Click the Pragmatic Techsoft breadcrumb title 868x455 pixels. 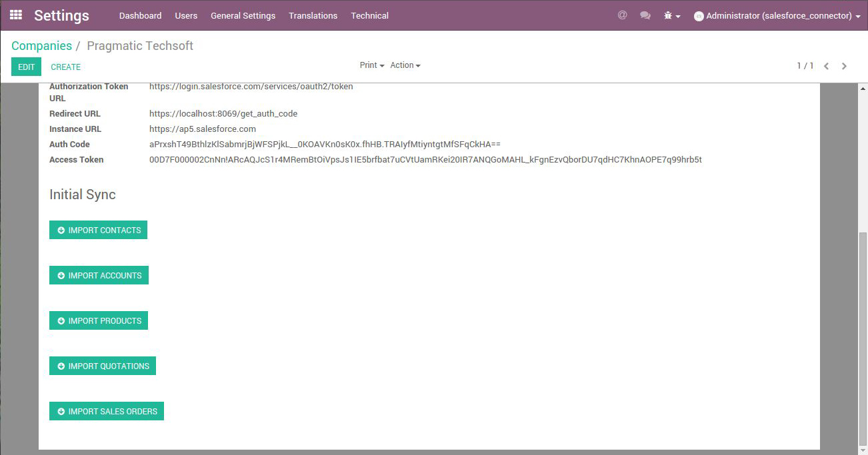click(x=140, y=46)
